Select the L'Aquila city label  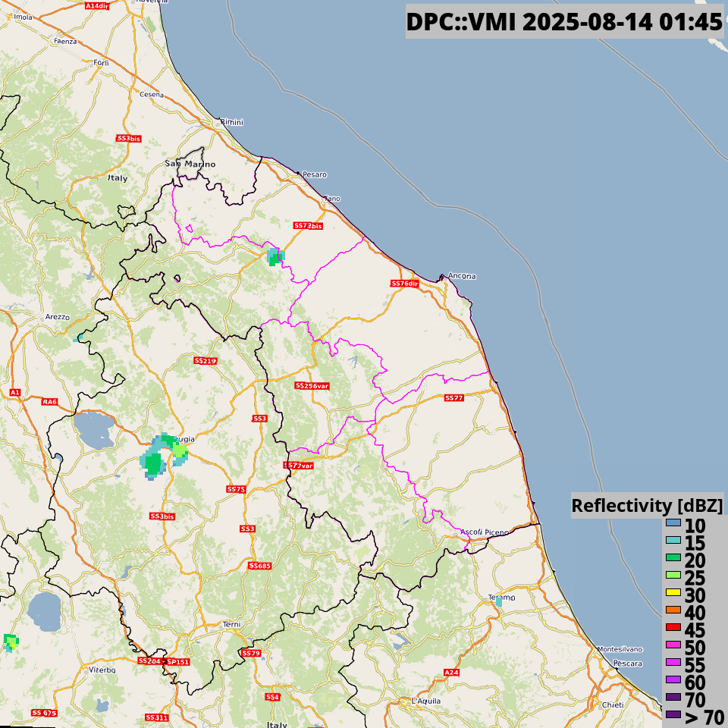tap(426, 701)
